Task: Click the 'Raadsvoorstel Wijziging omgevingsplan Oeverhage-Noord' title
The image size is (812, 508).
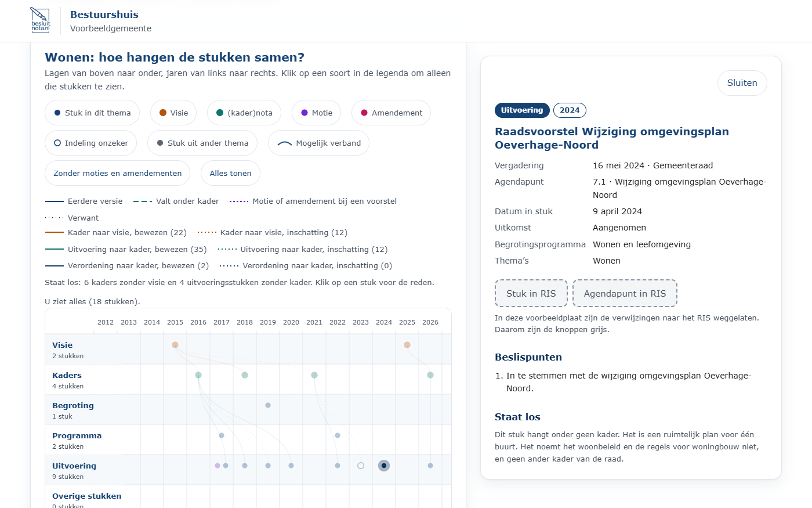Action: (612, 138)
